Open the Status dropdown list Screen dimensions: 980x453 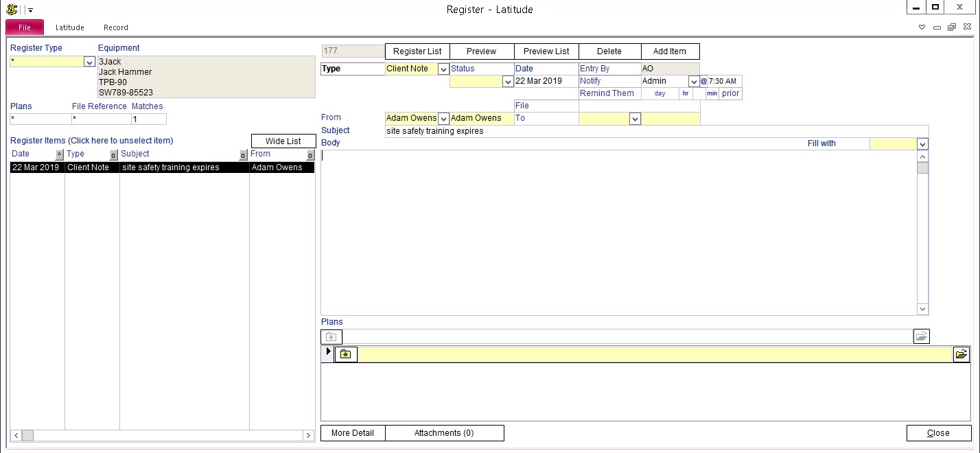[508, 82]
